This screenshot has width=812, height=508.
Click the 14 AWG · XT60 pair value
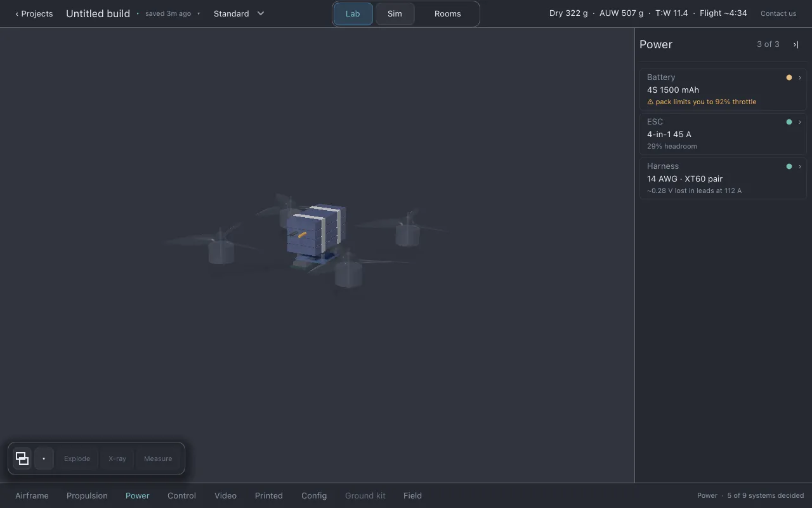(684, 178)
